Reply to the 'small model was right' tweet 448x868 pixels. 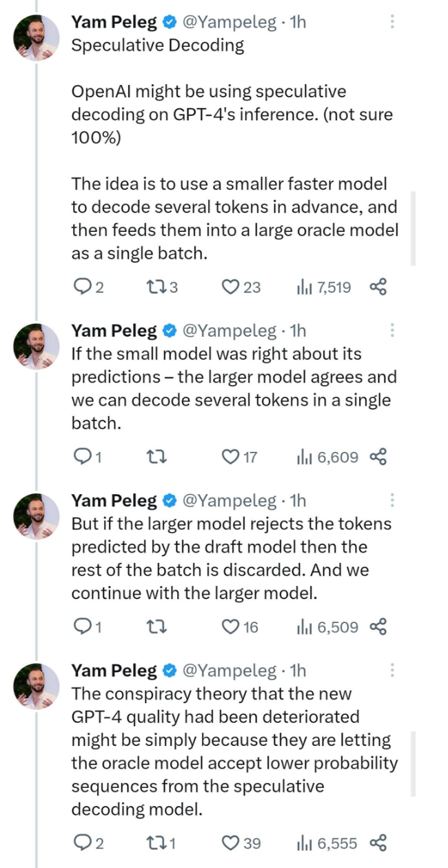[x=88, y=457]
